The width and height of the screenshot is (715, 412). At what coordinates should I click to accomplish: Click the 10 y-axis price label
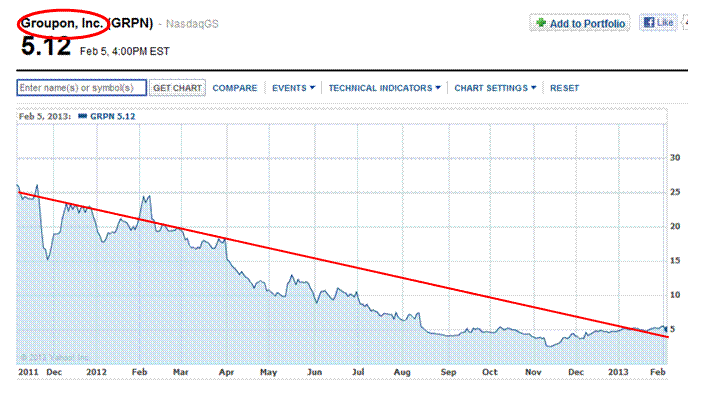[x=675, y=295]
